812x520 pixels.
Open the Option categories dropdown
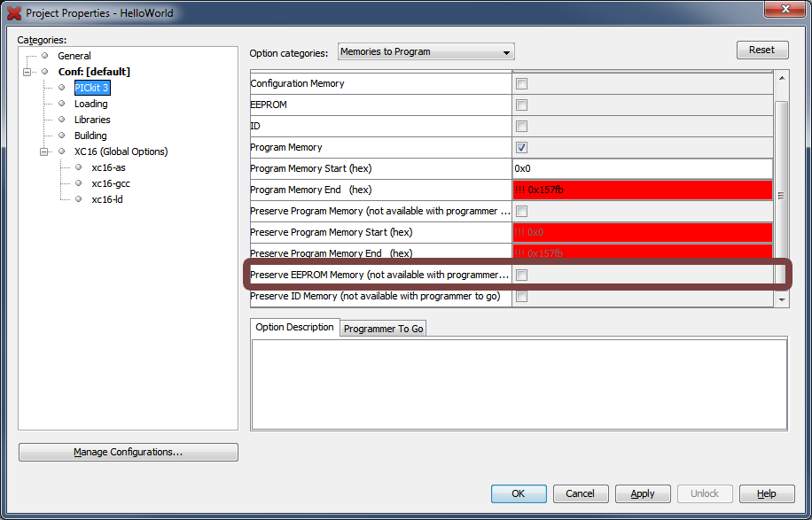coord(426,52)
